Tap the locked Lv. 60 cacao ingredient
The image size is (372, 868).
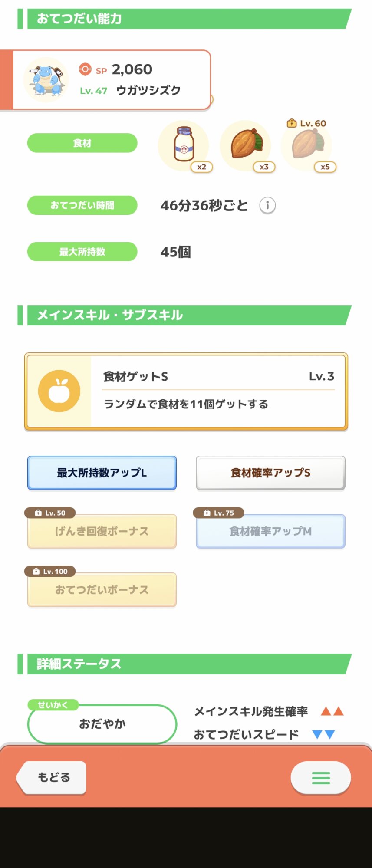(x=307, y=145)
